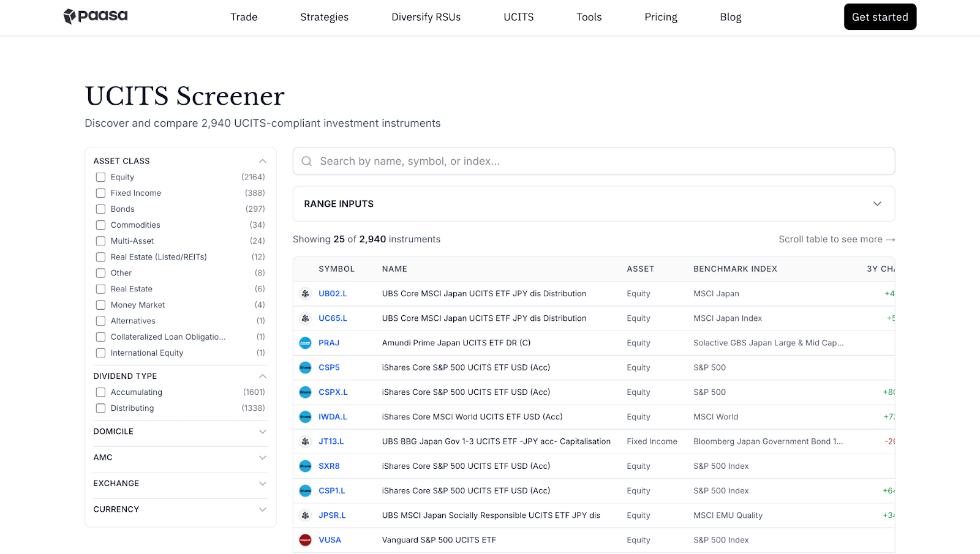Click the iShares logo beside CSP1.L
The width and height of the screenshot is (980, 554).
305,491
